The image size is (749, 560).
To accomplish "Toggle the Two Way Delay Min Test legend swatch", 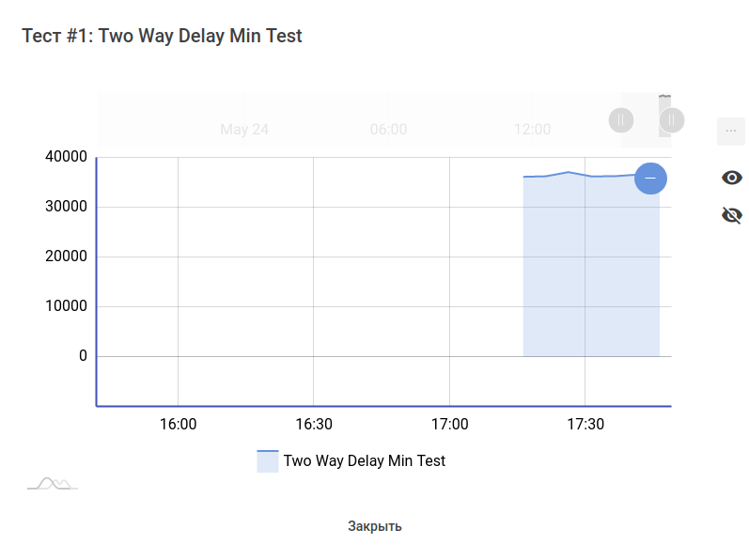I will 268,461.
